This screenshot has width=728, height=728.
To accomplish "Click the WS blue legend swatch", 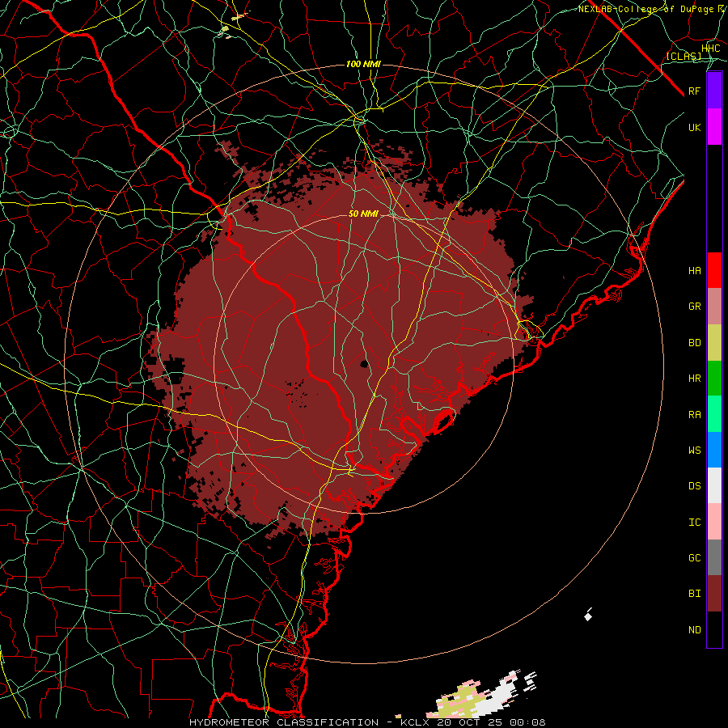I will tap(714, 450).
